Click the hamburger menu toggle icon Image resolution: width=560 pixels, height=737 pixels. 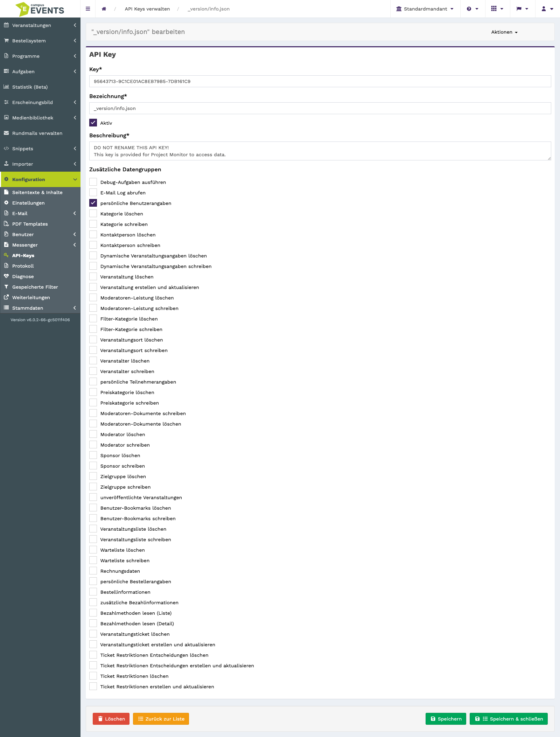88,9
